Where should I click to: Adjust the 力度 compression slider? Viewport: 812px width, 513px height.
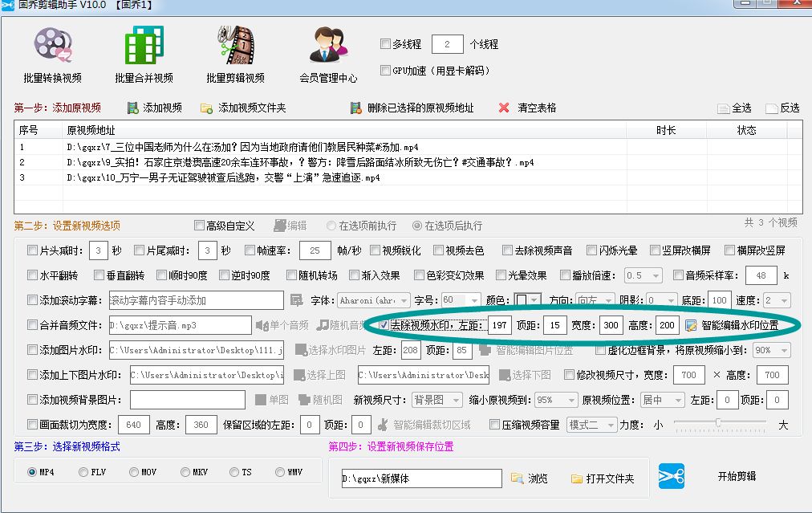(719, 423)
